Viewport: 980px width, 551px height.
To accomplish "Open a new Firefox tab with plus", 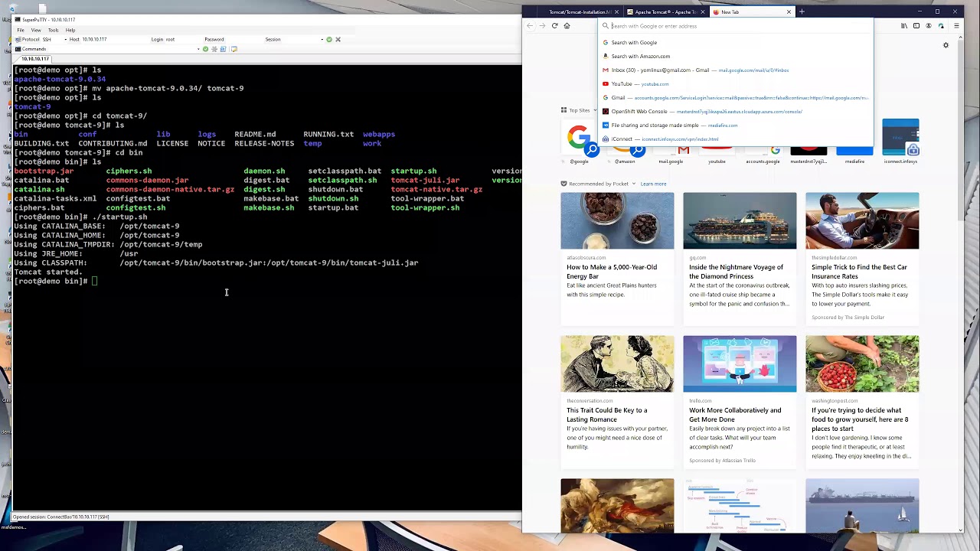I will click(802, 12).
